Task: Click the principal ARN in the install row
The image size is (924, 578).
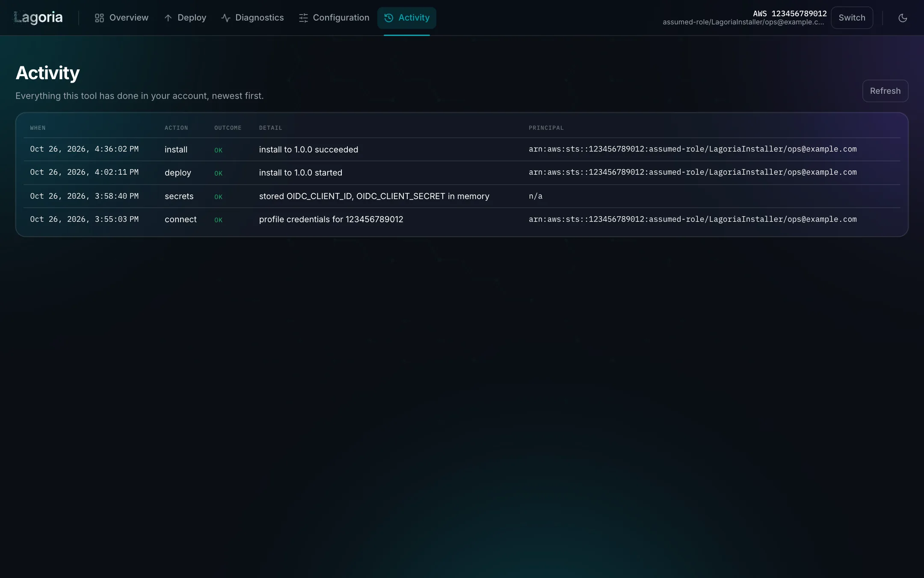Action: (x=693, y=149)
